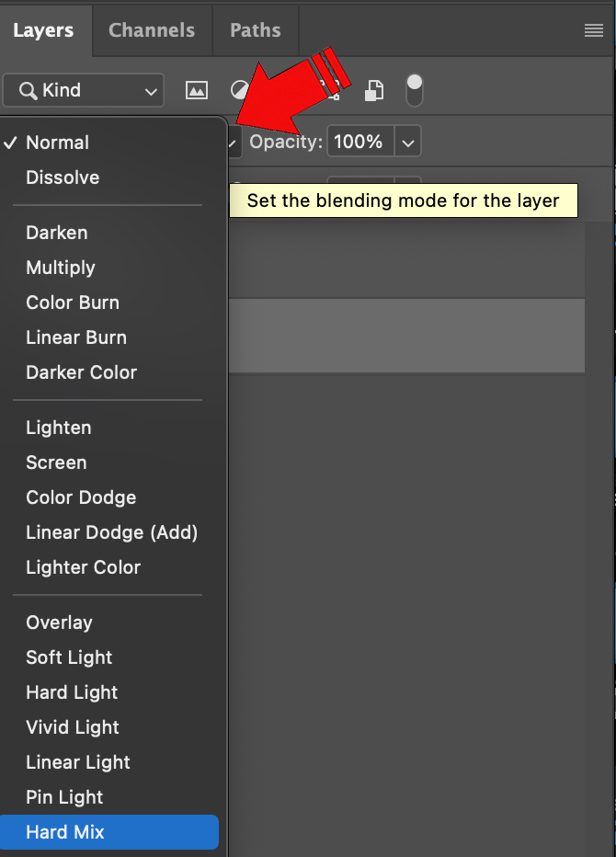Select the pixel layer filter icon
The image size is (616, 857).
click(197, 90)
